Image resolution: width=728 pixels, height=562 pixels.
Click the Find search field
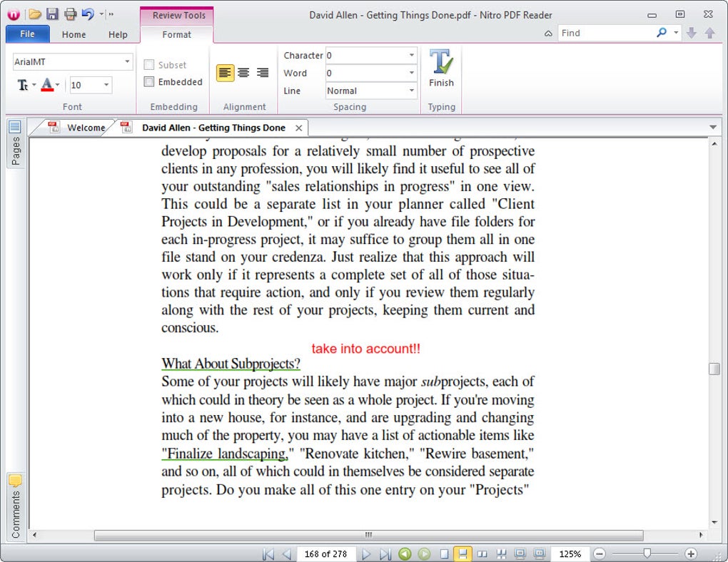(605, 33)
